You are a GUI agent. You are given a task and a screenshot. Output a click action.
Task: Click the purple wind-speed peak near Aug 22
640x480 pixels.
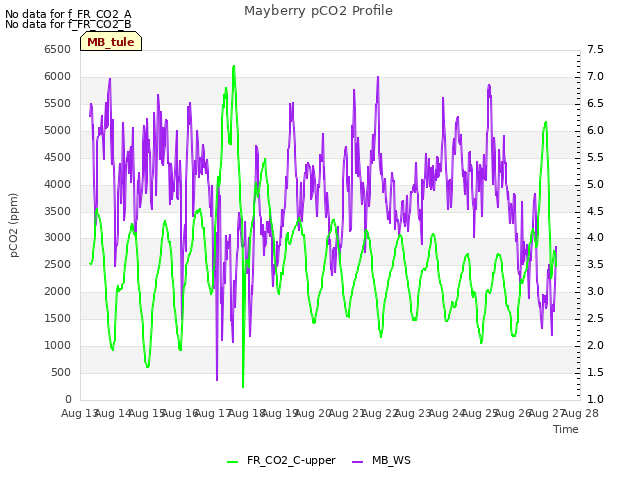378,77
